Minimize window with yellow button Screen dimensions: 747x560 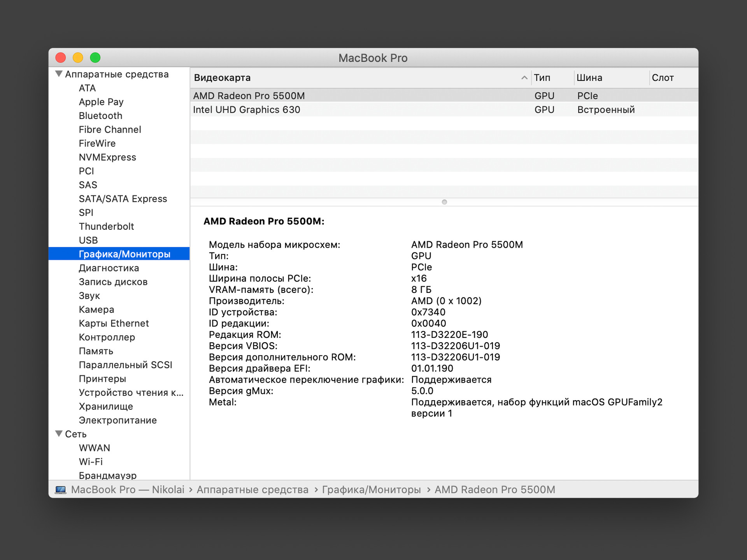coord(78,58)
